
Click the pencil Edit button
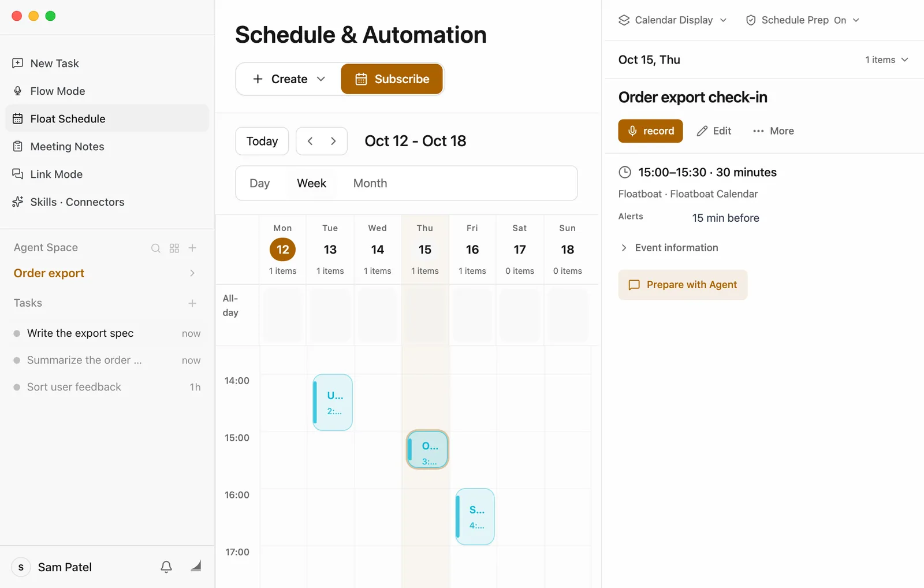tap(714, 131)
